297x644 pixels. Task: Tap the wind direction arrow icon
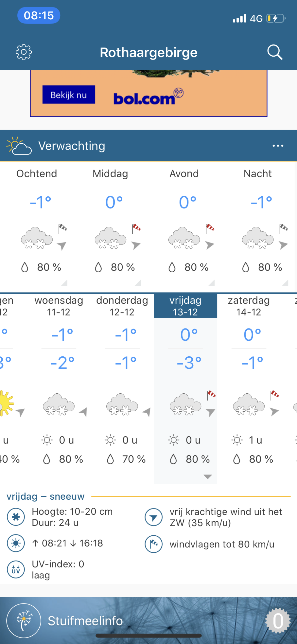click(154, 517)
